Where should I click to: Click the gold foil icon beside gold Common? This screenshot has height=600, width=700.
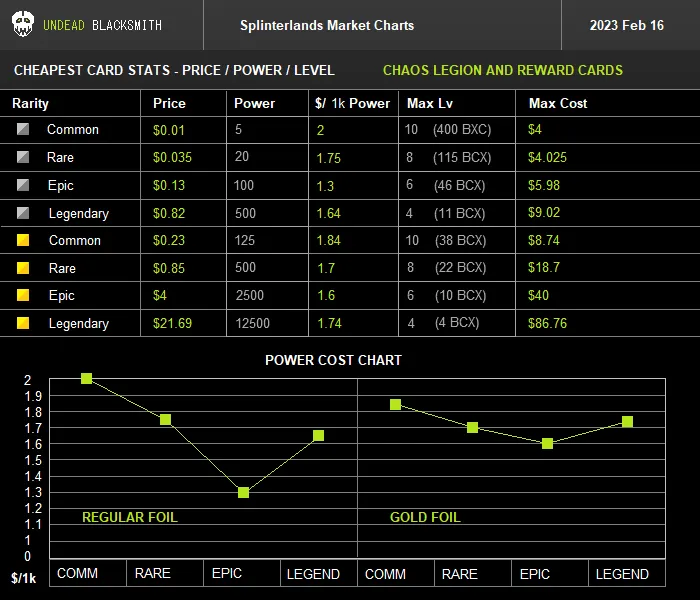point(23,240)
